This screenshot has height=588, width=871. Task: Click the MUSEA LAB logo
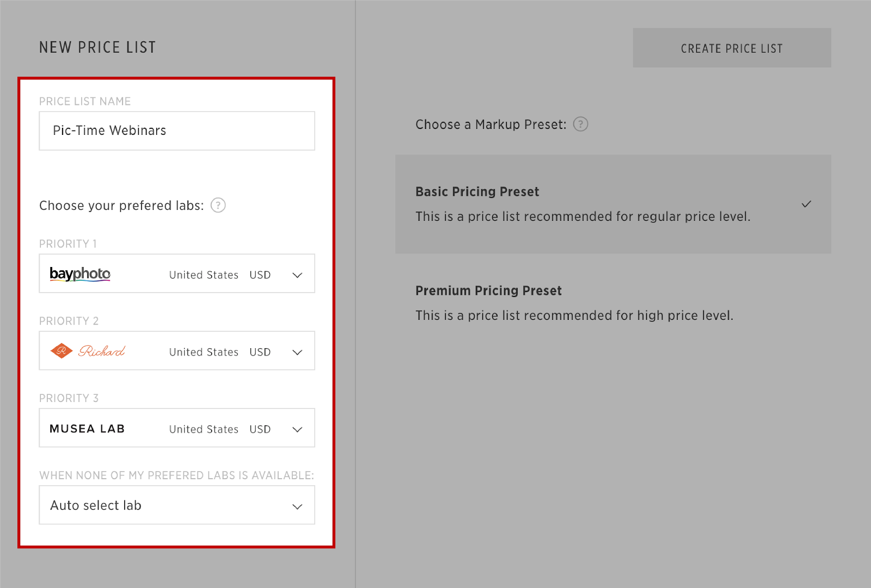[x=87, y=429]
